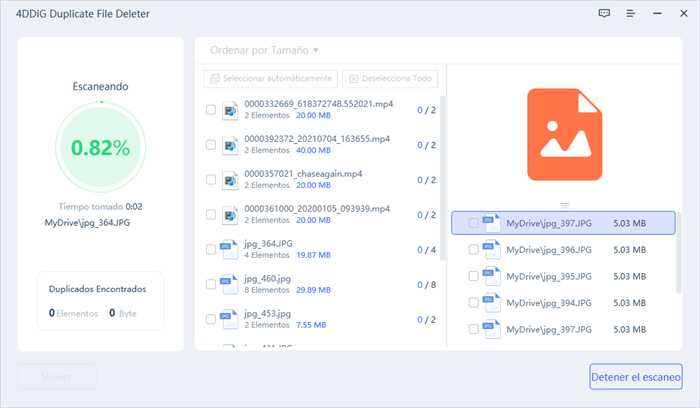
Task: Click JPG file icon of jpg_364.JPG
Action: pos(229,250)
